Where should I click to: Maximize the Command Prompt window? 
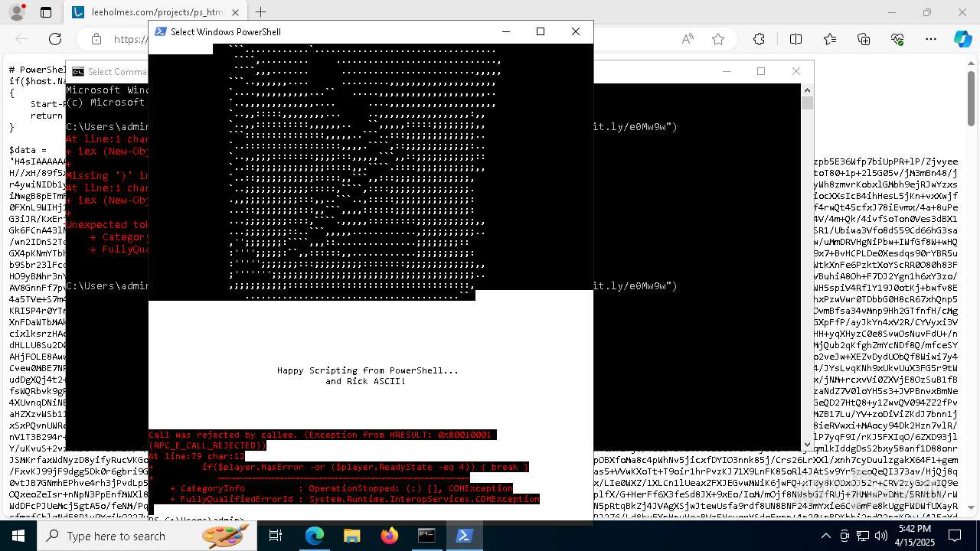pos(761,71)
